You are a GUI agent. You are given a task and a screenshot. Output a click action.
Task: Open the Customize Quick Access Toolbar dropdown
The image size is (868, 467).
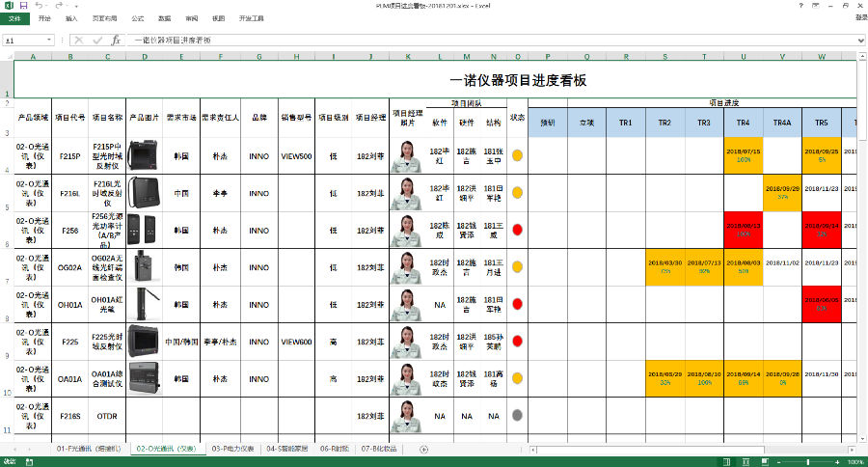coord(75,6)
